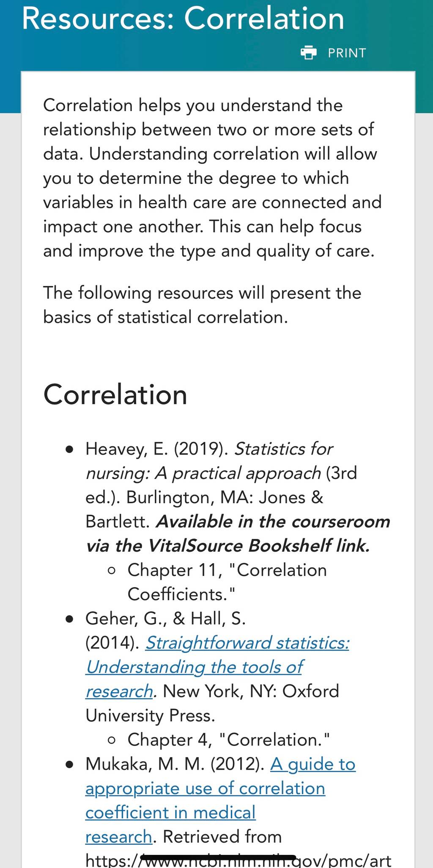Click the bullet before the Heavey citation

pos(70,449)
